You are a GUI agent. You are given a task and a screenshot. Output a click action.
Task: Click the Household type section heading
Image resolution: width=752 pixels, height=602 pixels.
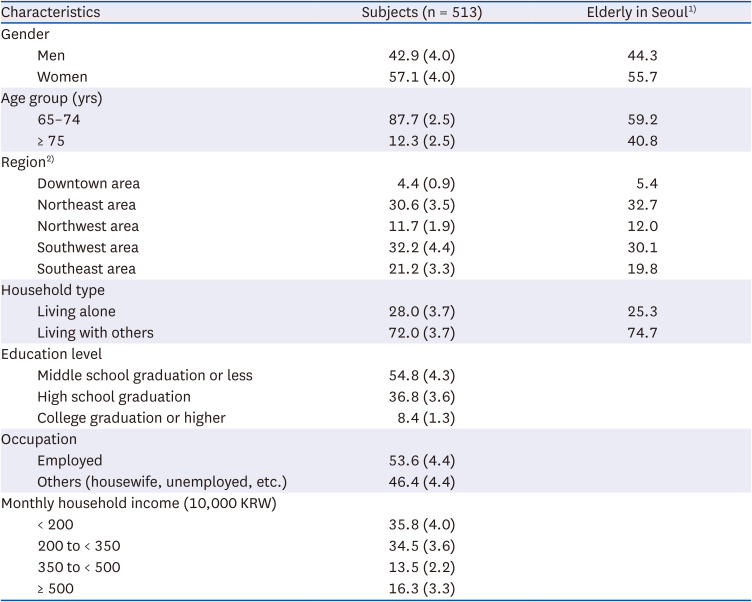pyautogui.click(x=54, y=290)
